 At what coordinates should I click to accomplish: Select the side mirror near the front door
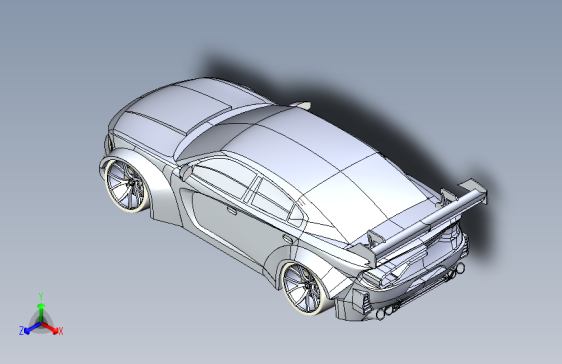point(186,172)
